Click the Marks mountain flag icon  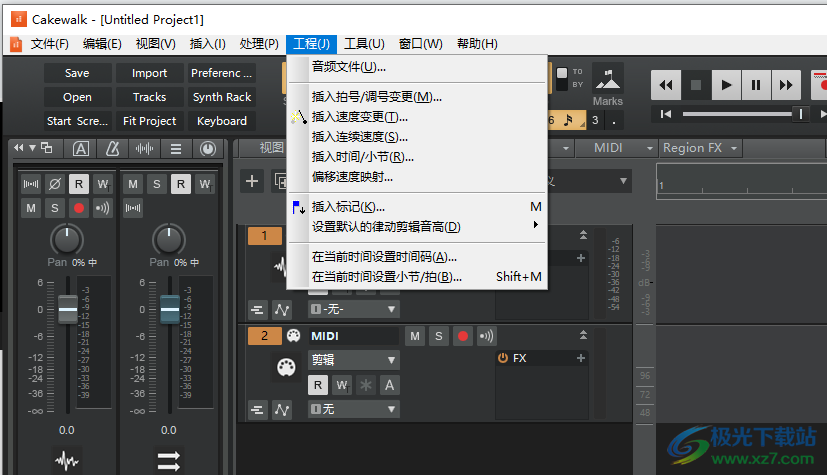[608, 79]
